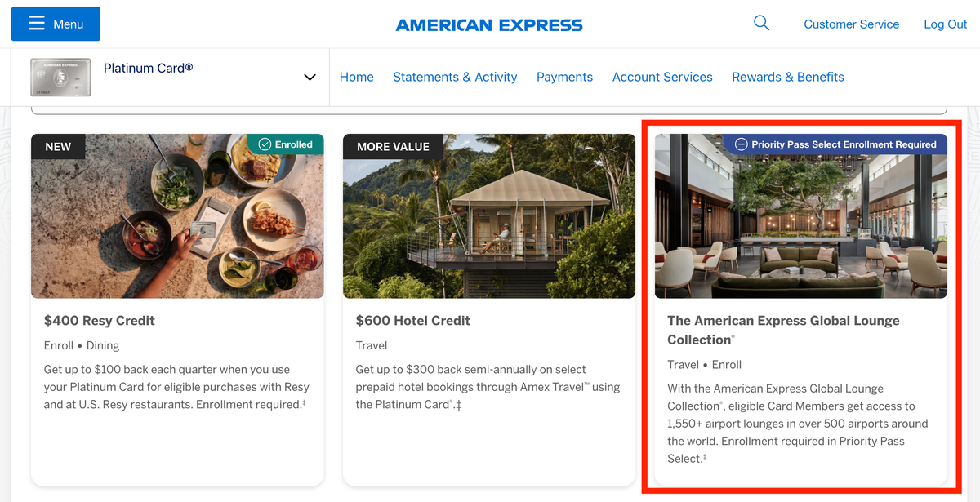Expand the Platinum Card account dropdown chevron
Viewport: 980px width, 502px height.
pyautogui.click(x=310, y=78)
